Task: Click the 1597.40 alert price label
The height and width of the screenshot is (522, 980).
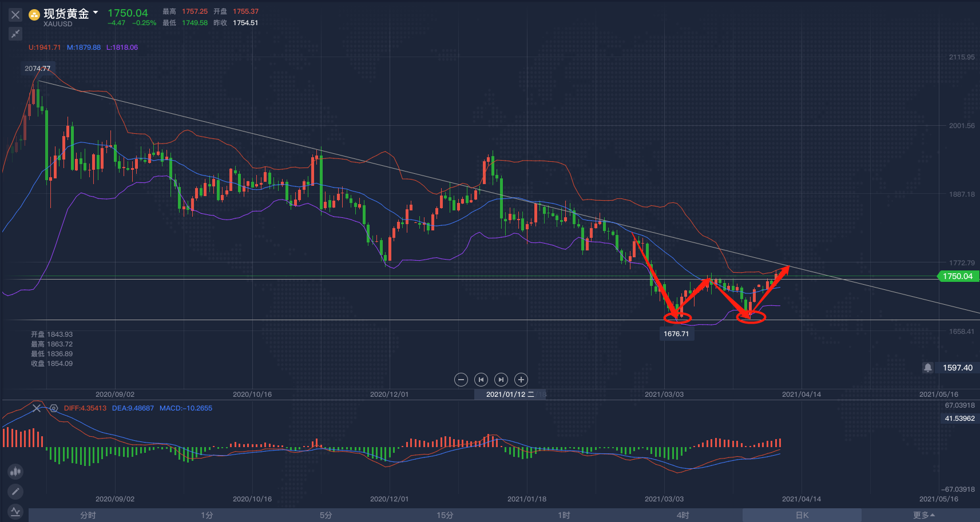Action: (x=958, y=368)
